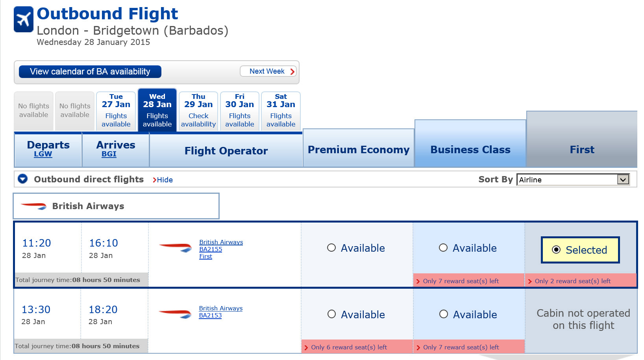The image size is (644, 360).
Task: Select Business Class on the 13:30 flight
Action: coord(444,314)
